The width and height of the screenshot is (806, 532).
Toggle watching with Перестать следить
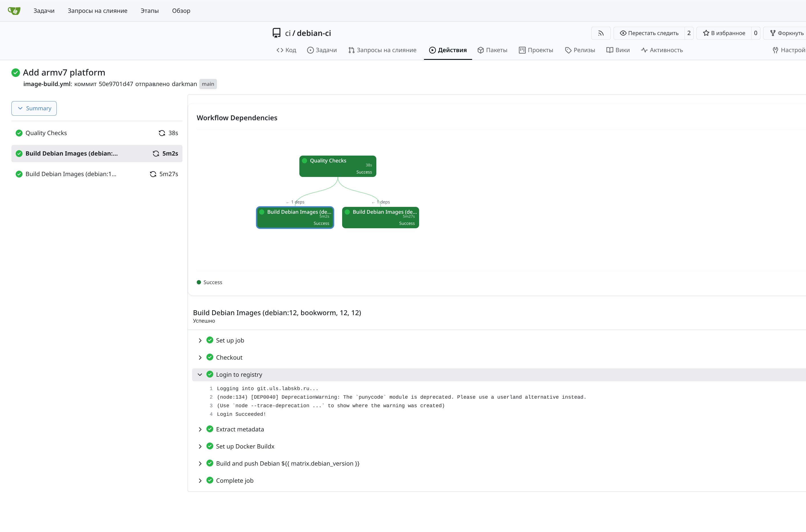[x=649, y=33]
